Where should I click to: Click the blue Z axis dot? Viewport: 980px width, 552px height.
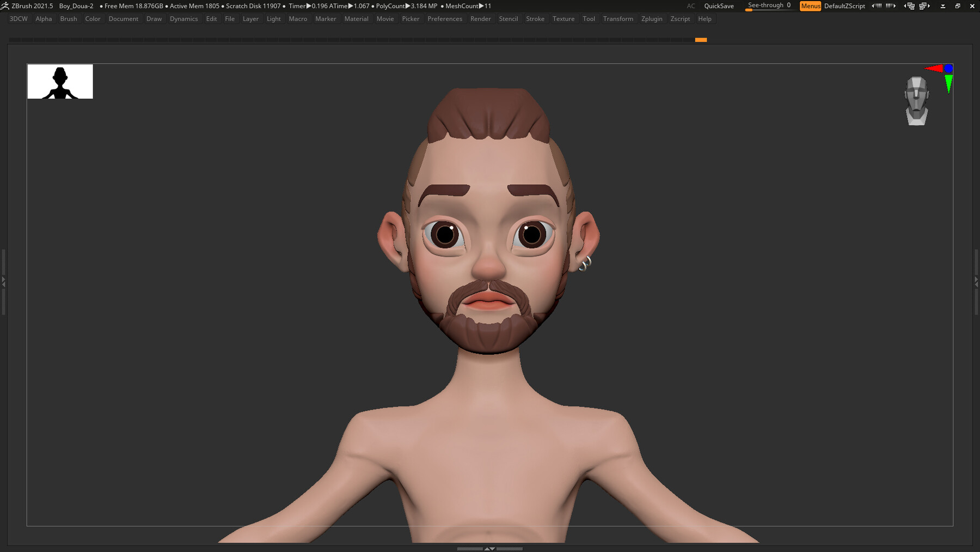(948, 68)
